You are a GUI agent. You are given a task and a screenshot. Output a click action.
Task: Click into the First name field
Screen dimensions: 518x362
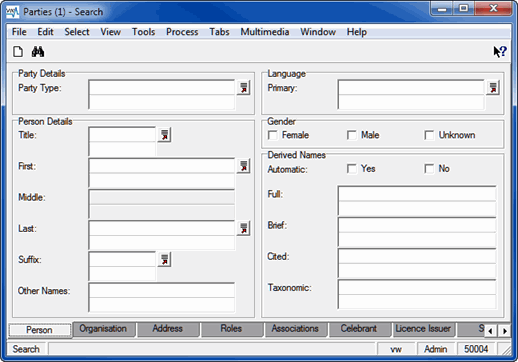[x=162, y=173]
